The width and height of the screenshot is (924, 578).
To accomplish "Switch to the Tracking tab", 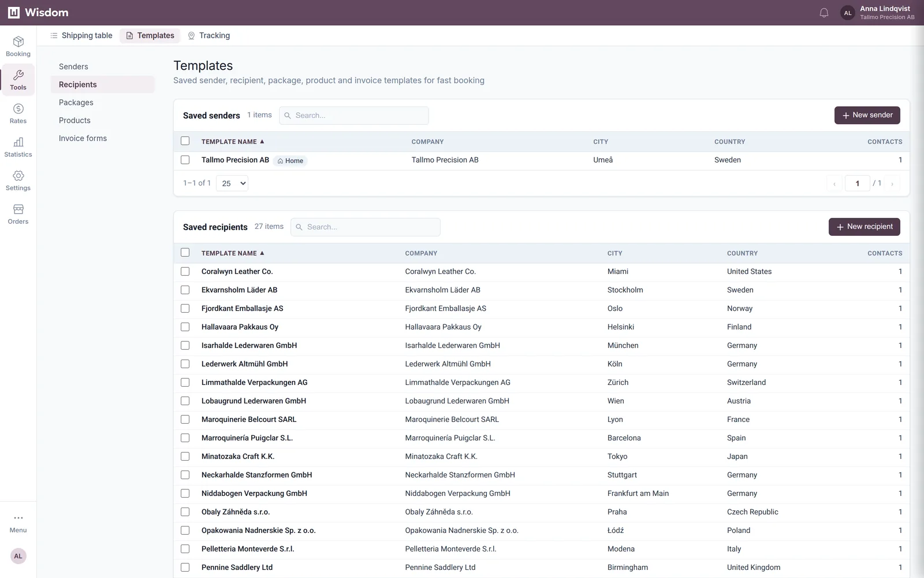I will click(208, 35).
